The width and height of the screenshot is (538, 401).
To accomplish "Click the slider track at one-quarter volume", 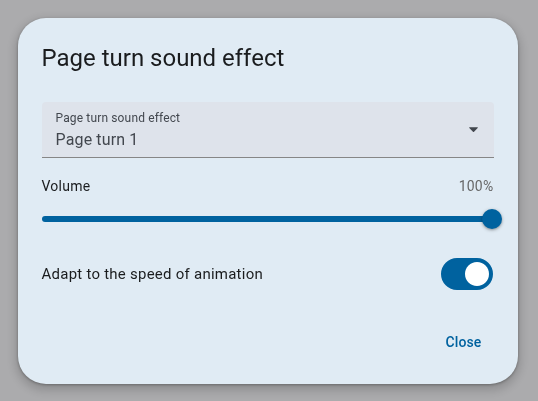I will [154, 219].
